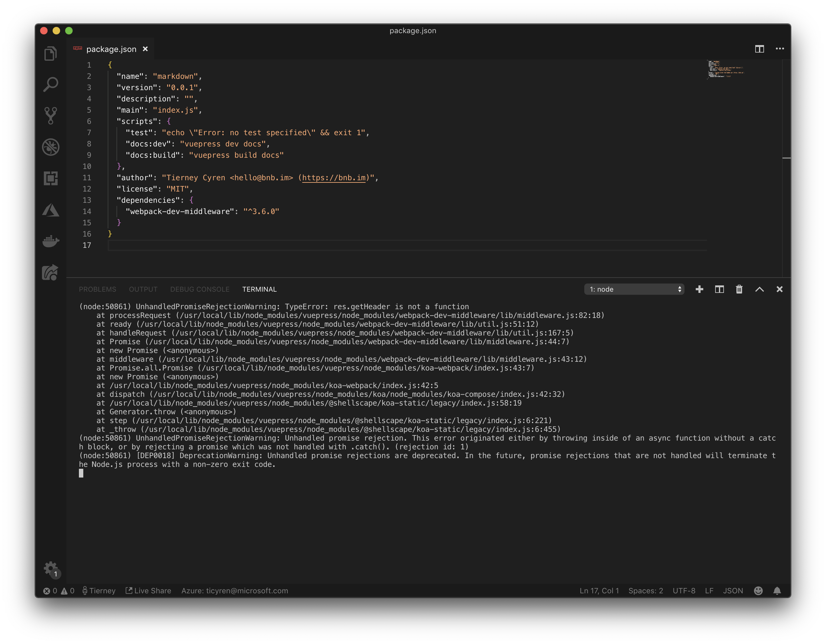Viewport: 826px width, 644px height.
Task: Open the Explorer files icon in activity bar
Action: point(51,53)
